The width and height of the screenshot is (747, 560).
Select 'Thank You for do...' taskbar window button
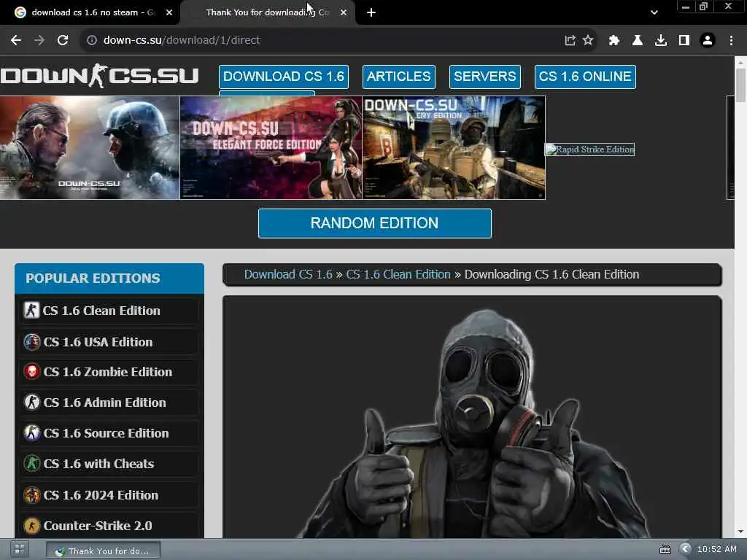(x=104, y=551)
